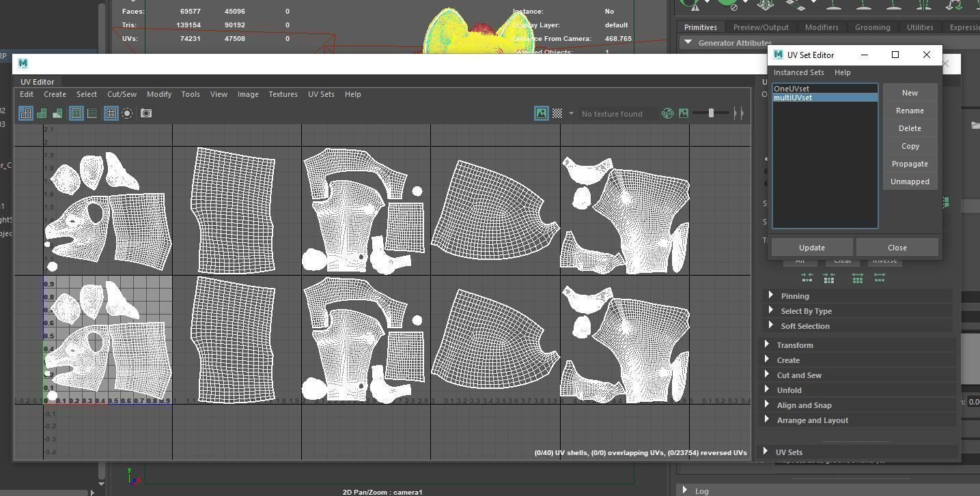This screenshot has height=496, width=980.
Task: Click the Maya logo in UV Set Editor title
Action: pyautogui.click(x=779, y=55)
